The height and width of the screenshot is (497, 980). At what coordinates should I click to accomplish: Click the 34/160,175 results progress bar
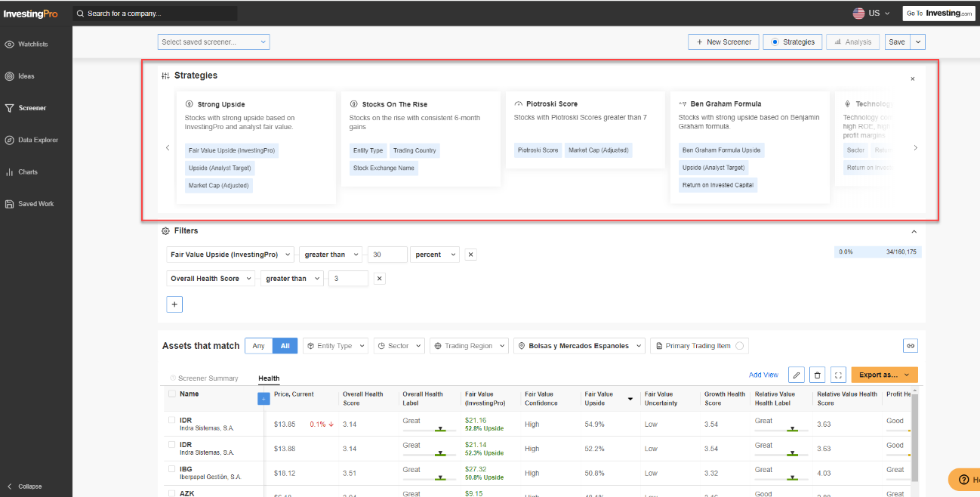pos(878,252)
